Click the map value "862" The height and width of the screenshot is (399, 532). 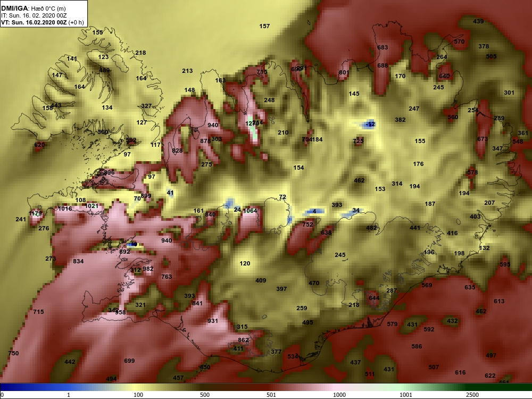pos(243,340)
